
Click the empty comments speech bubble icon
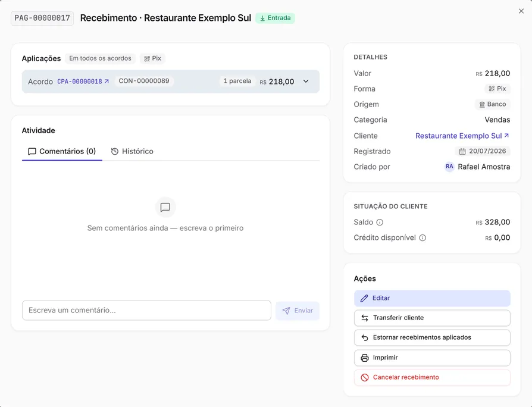point(165,207)
